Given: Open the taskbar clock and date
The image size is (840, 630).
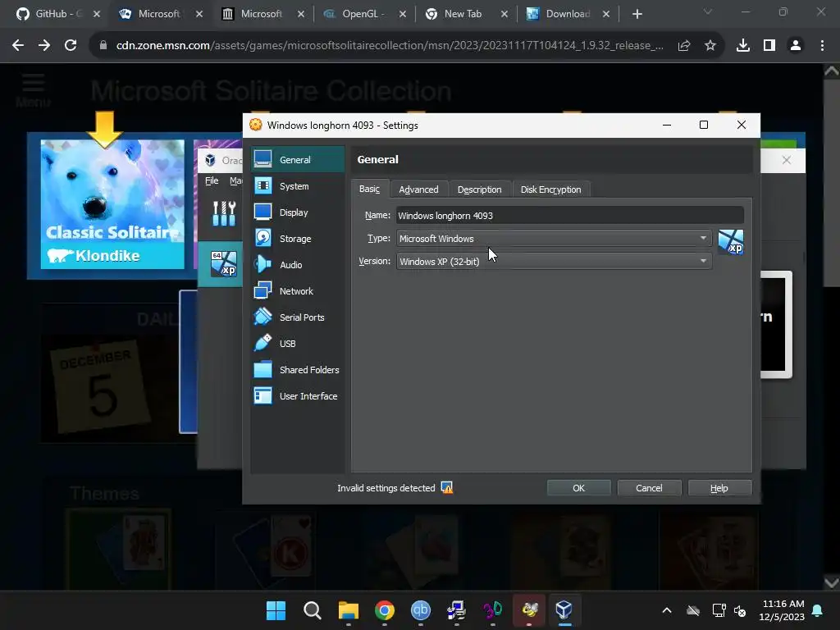Looking at the screenshot, I should coord(782,610).
